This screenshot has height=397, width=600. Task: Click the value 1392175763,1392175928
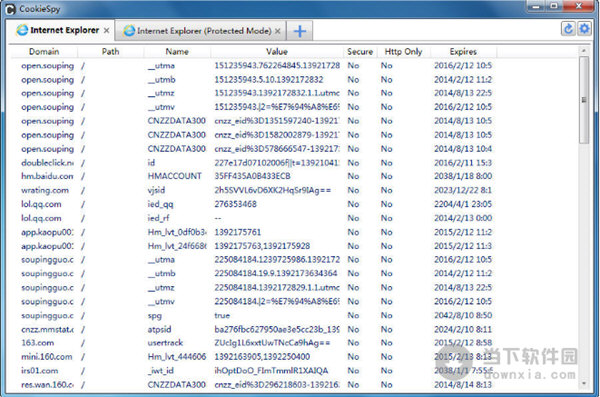pyautogui.click(x=262, y=246)
